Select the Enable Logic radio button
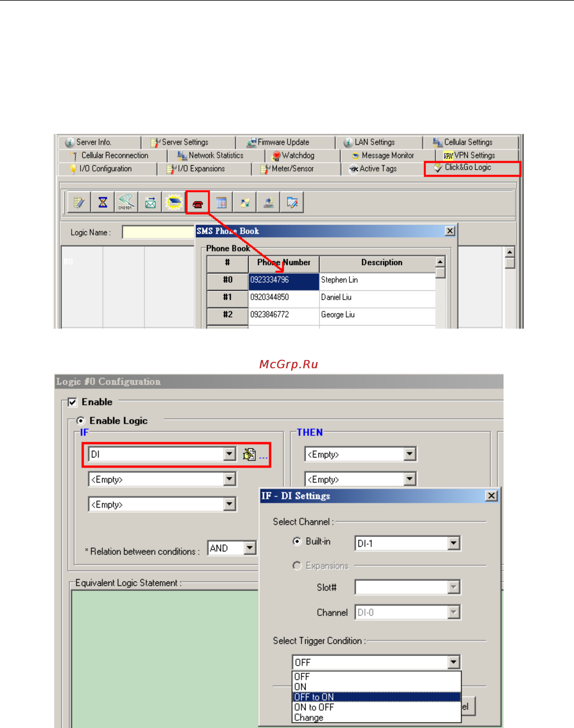 pos(81,421)
